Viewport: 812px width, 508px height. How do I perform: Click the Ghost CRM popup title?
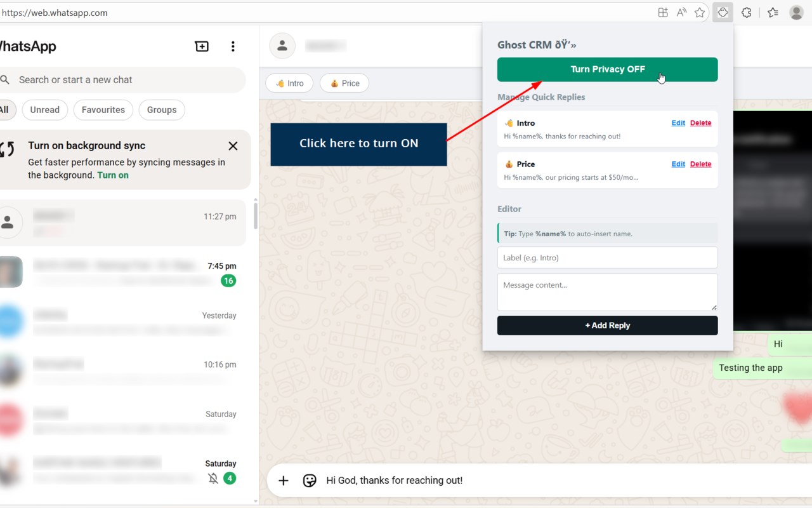[x=537, y=45]
